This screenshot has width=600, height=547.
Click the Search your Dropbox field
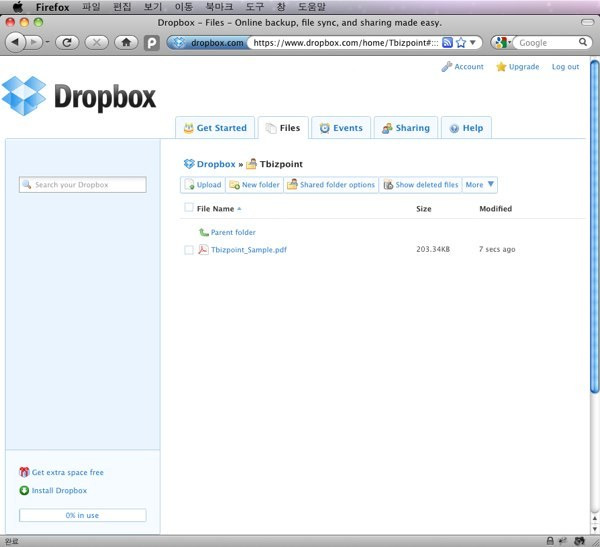click(x=83, y=185)
